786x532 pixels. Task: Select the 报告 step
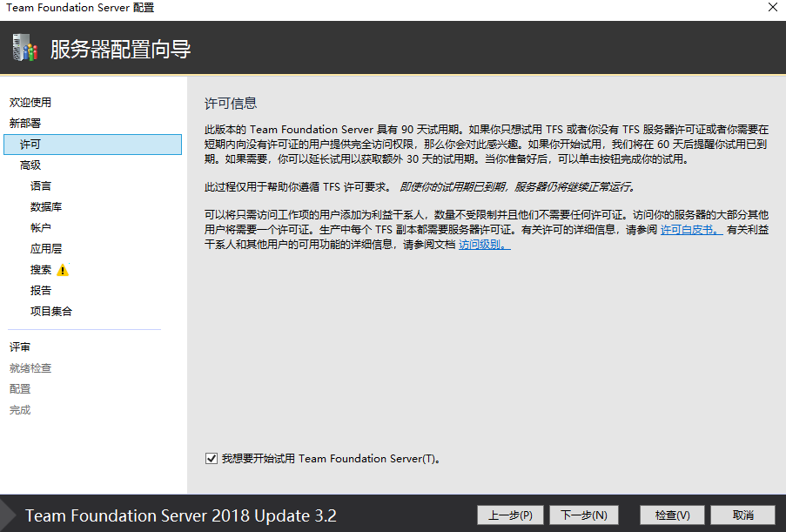click(41, 290)
